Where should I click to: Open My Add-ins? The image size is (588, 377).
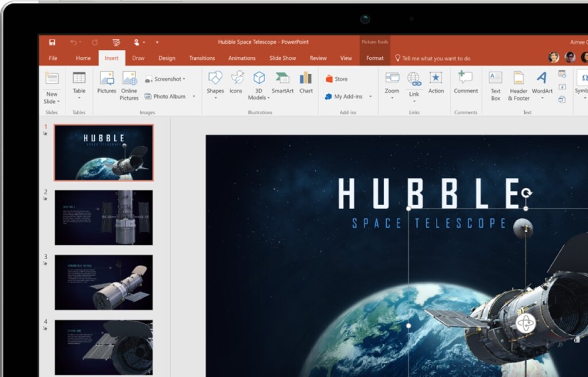344,97
